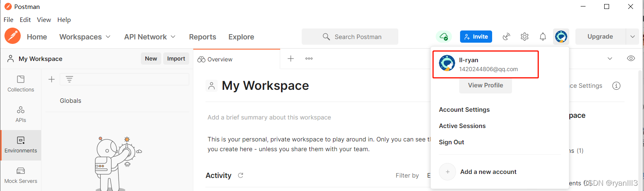The width and height of the screenshot is (644, 191).
Task: Open the File menu
Action: [9, 20]
